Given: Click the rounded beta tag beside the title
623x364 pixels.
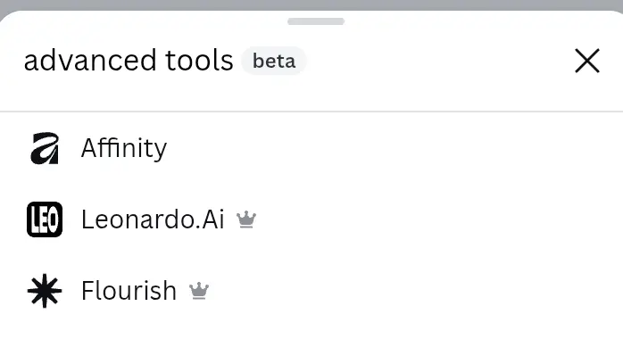Looking at the screenshot, I should 274,62.
